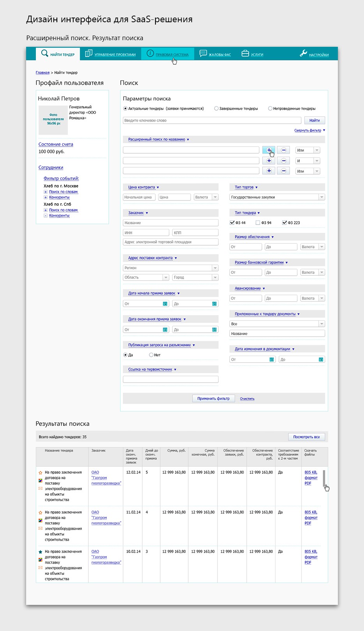
Task: Open the 'Регион' dropdown
Action: tap(171, 268)
